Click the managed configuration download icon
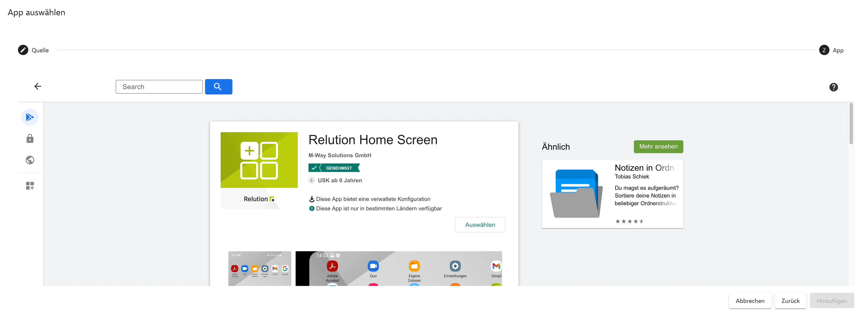 click(312, 199)
